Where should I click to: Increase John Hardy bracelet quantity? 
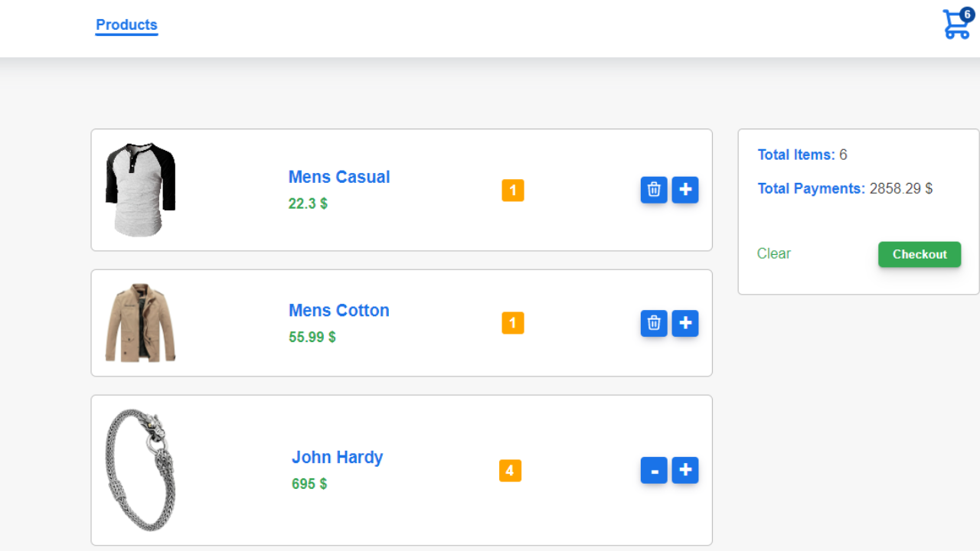coord(685,471)
